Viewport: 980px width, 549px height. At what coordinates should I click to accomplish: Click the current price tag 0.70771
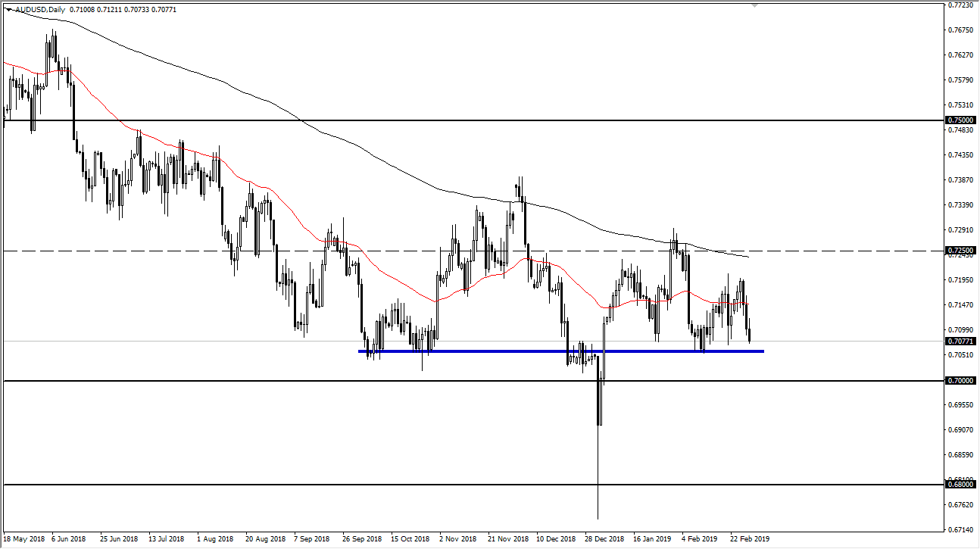coord(960,342)
